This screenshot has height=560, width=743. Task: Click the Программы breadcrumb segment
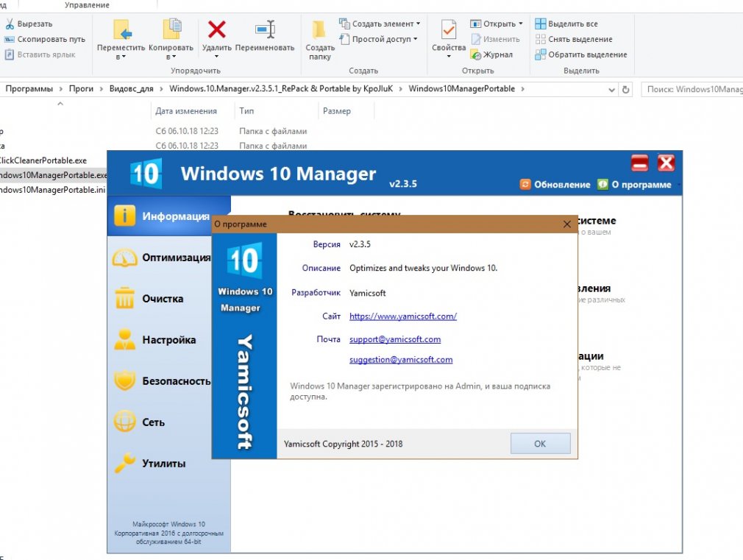29,88
